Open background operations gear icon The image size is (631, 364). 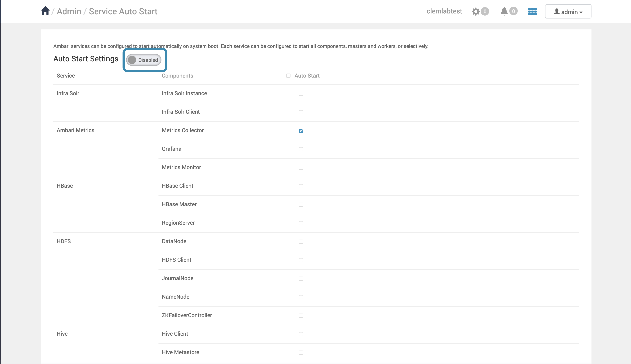tap(475, 12)
